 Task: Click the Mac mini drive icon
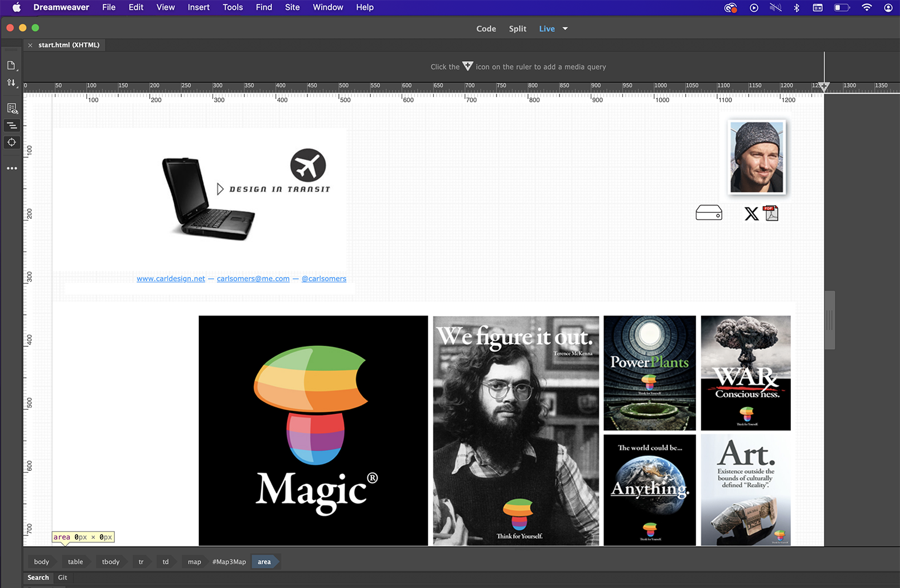[x=709, y=213]
